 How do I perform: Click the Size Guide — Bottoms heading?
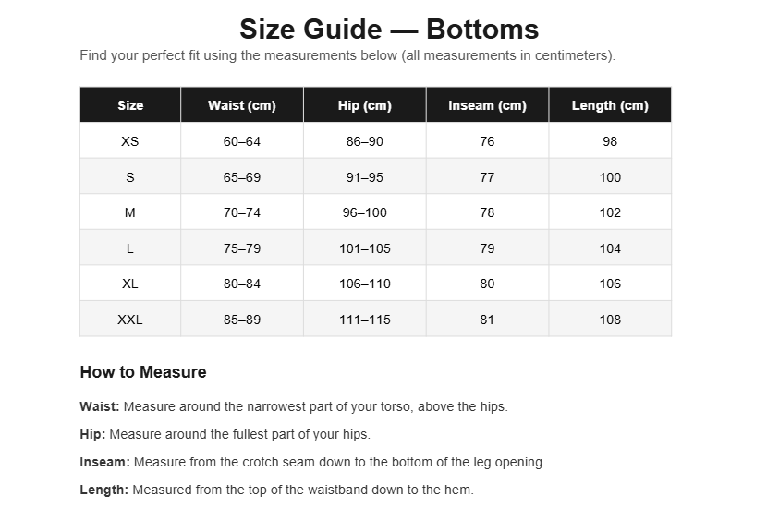coord(389,29)
